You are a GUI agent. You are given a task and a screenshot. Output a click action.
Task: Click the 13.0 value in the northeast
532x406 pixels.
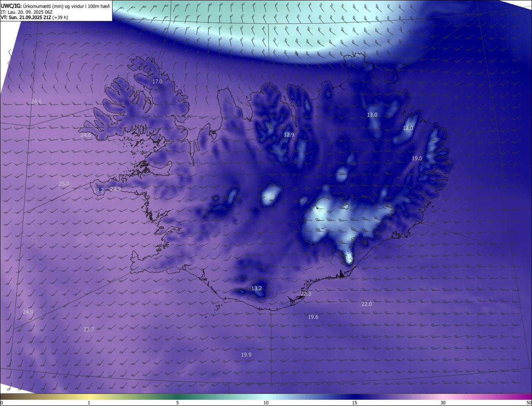click(372, 115)
